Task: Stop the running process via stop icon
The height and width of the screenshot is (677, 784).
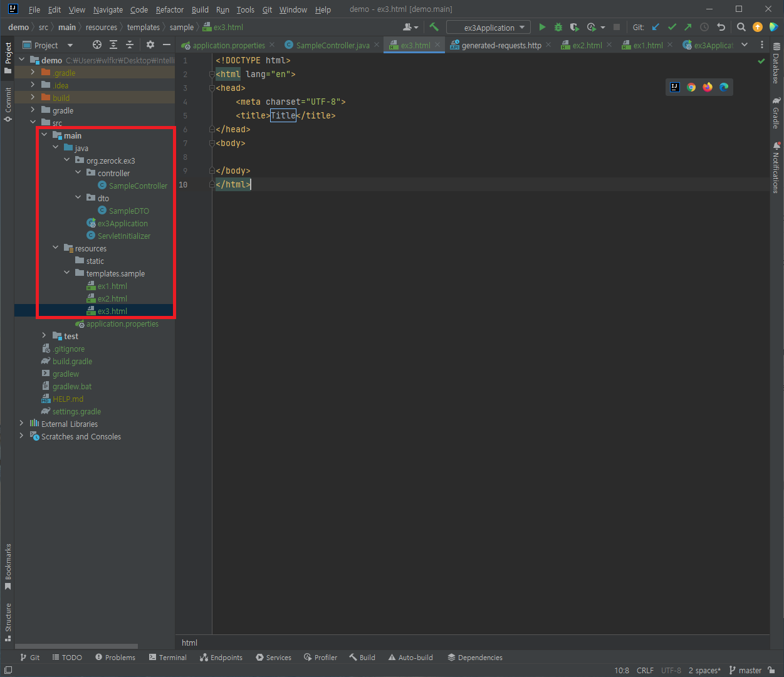Action: (617, 27)
